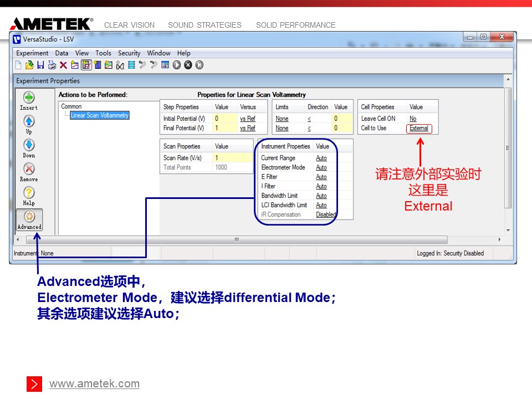
Task: Click the Remove action icon
Action: (29, 169)
